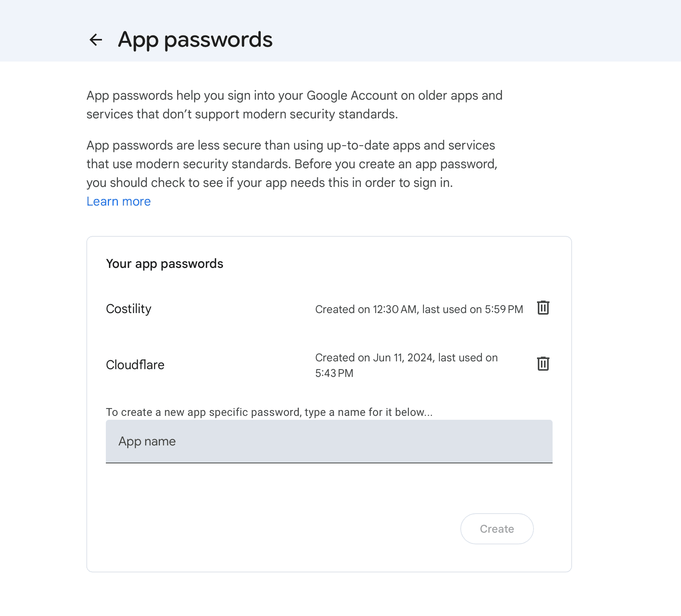Click Cloudflare's 5:43 PM last used time
The width and height of the screenshot is (681, 616).
[x=334, y=373]
